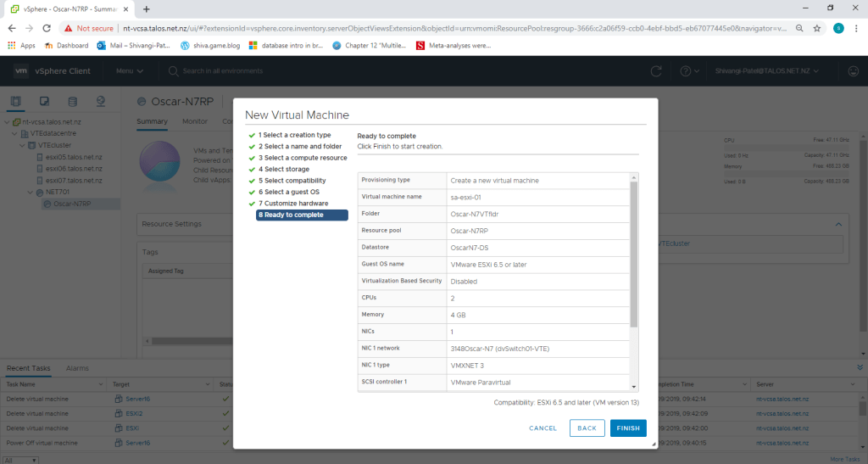Viewport: 868px width, 464px height.
Task: Click the browser bookmark star icon
Action: (817, 28)
